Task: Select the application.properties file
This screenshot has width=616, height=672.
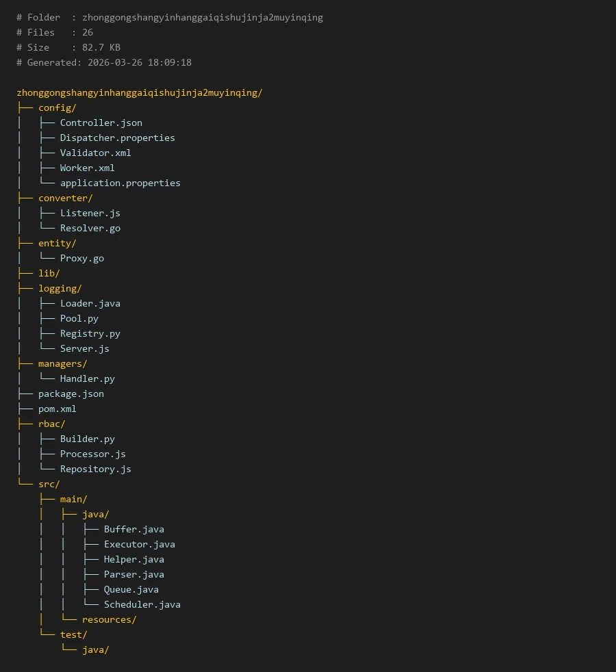Action: pyautogui.click(x=120, y=183)
